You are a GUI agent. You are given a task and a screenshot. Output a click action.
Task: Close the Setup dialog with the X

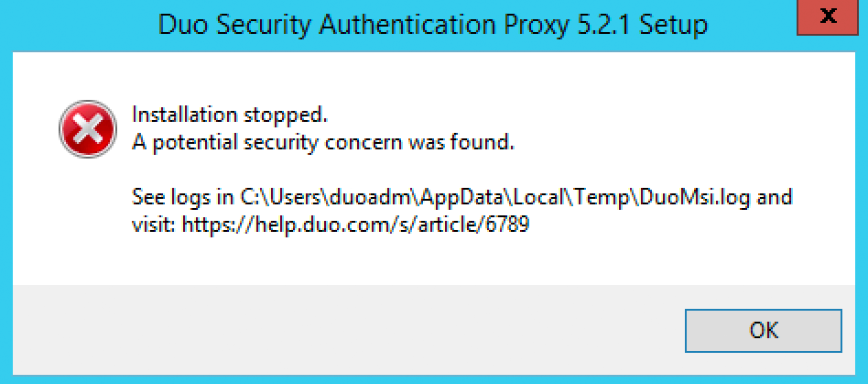[829, 18]
